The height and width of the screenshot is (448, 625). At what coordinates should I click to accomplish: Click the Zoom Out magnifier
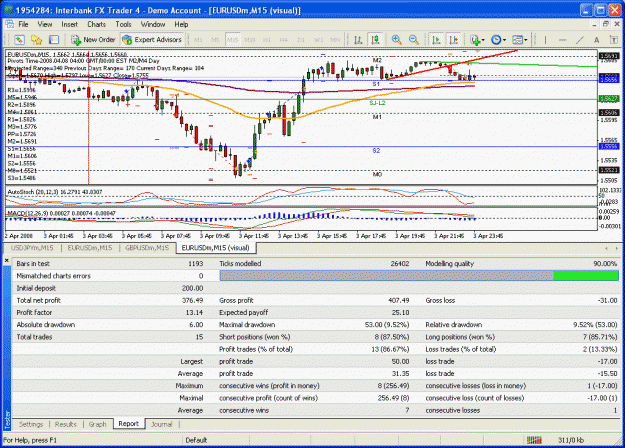coord(414,39)
